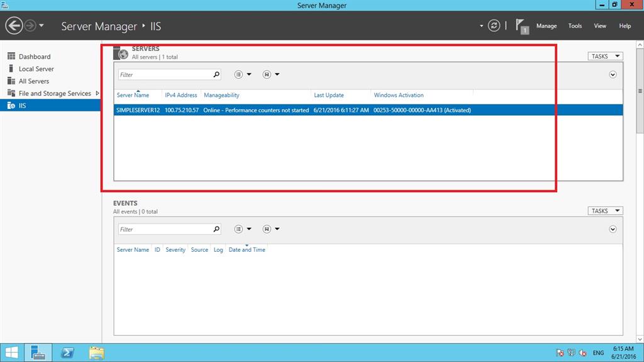Click Server Manager taskbar icon

(38, 353)
